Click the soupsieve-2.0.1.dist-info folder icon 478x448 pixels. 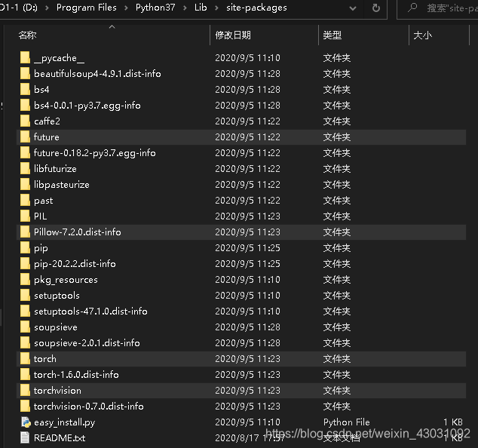click(25, 343)
